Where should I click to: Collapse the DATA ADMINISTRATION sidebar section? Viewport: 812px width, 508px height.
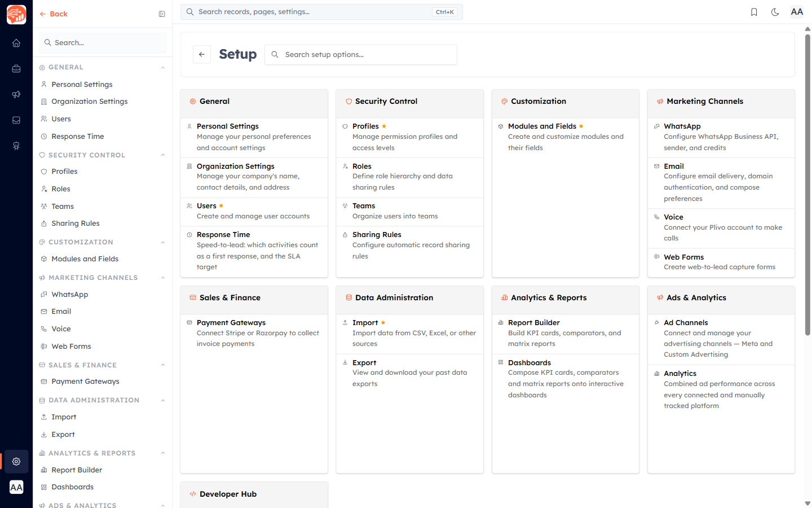pos(163,401)
